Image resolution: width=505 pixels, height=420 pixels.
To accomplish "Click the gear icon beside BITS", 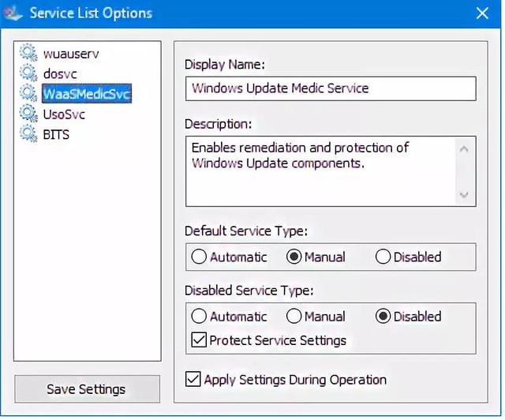I will point(28,134).
